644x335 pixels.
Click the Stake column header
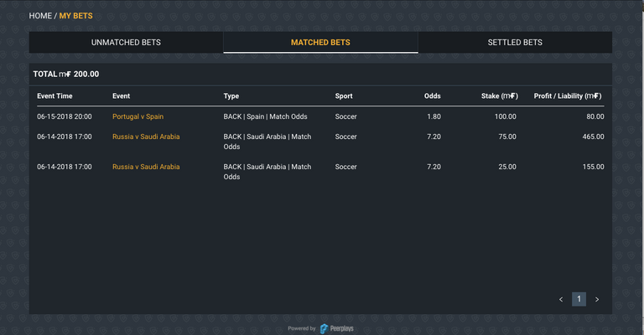click(x=500, y=96)
